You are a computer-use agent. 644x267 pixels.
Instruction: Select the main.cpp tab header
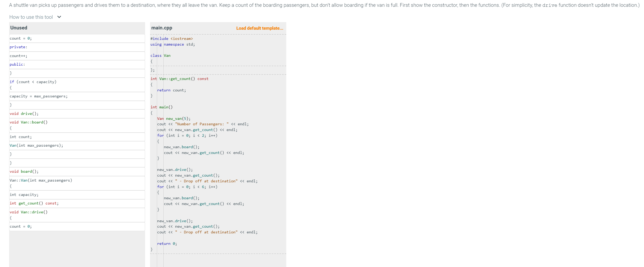[x=161, y=28]
